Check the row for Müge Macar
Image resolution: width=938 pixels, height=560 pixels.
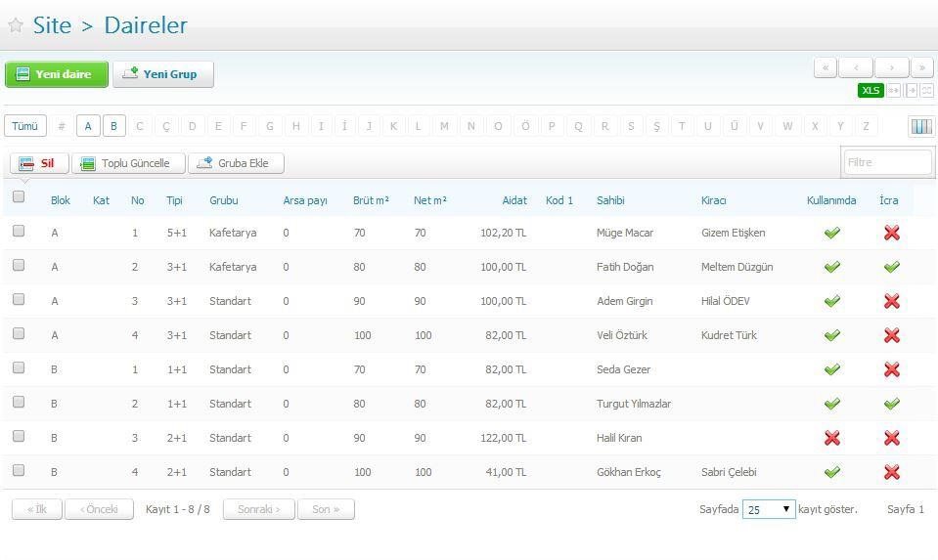pos(19,231)
